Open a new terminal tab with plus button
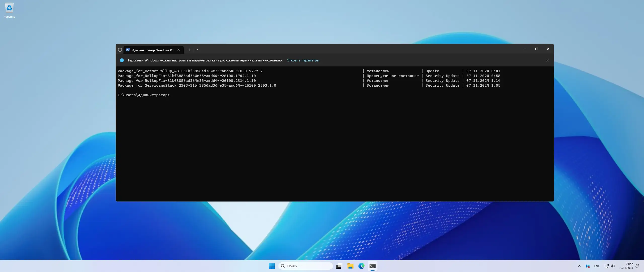The image size is (644, 272). click(x=189, y=50)
